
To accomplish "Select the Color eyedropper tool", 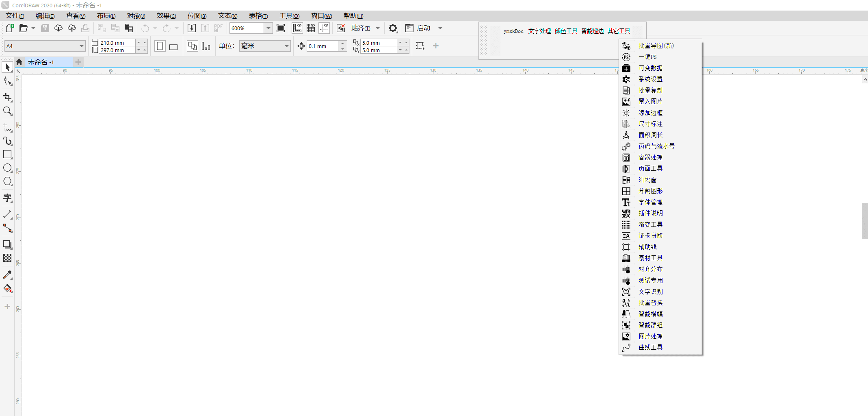I will [x=7, y=275].
